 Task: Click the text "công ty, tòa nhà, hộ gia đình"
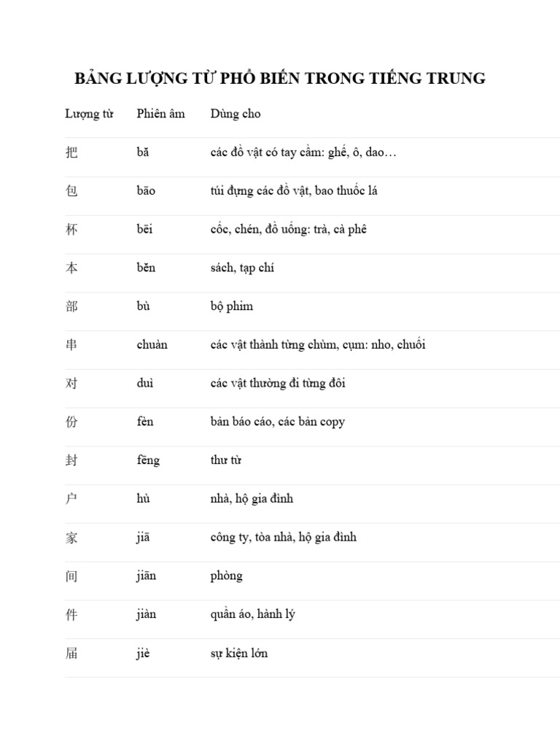[283, 538]
